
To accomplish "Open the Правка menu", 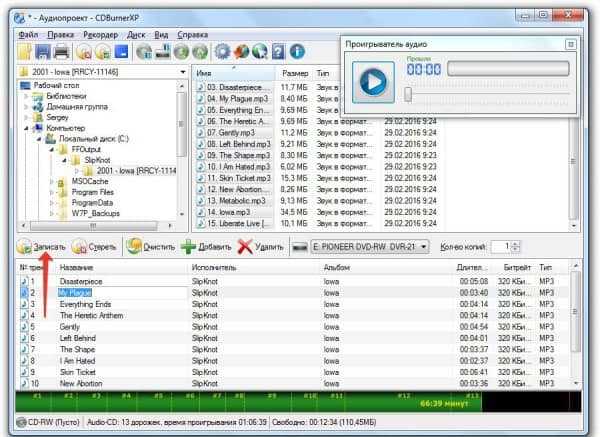I will pos(60,35).
